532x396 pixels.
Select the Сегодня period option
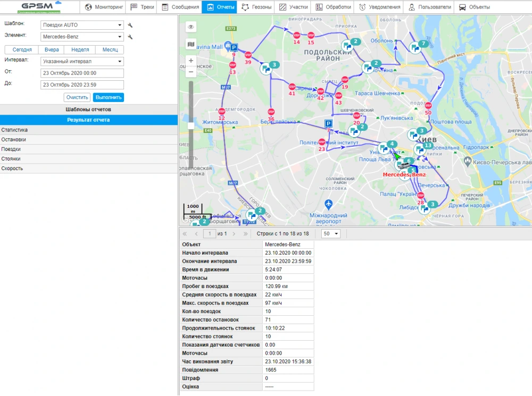click(22, 49)
